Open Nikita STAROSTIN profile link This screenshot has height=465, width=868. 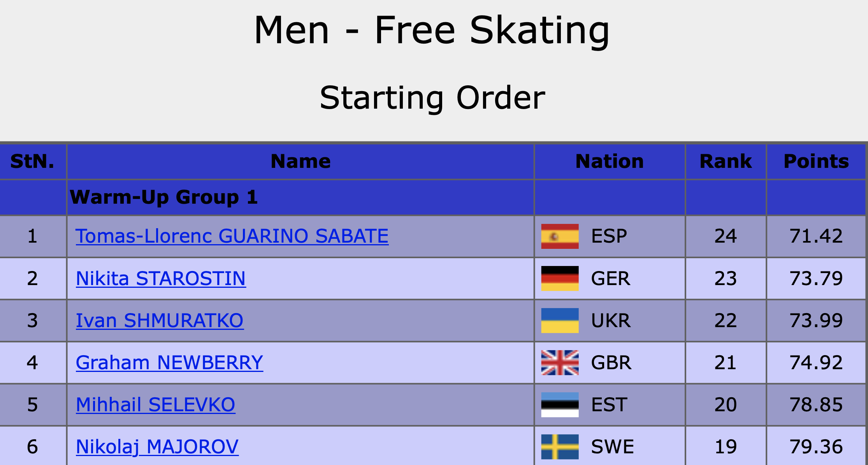click(x=161, y=278)
